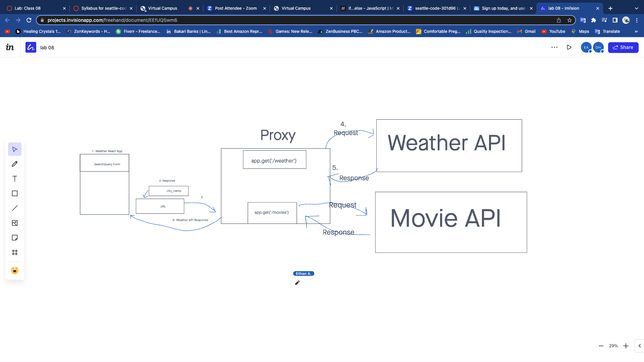The width and height of the screenshot is (644, 362).
Task: Select the rectangle shape tool
Action: 15,194
